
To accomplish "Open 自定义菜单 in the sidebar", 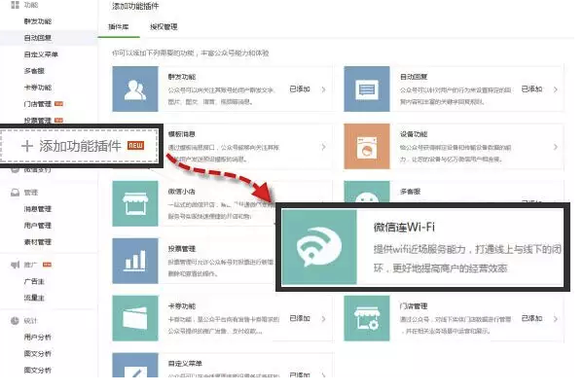I will point(41,54).
